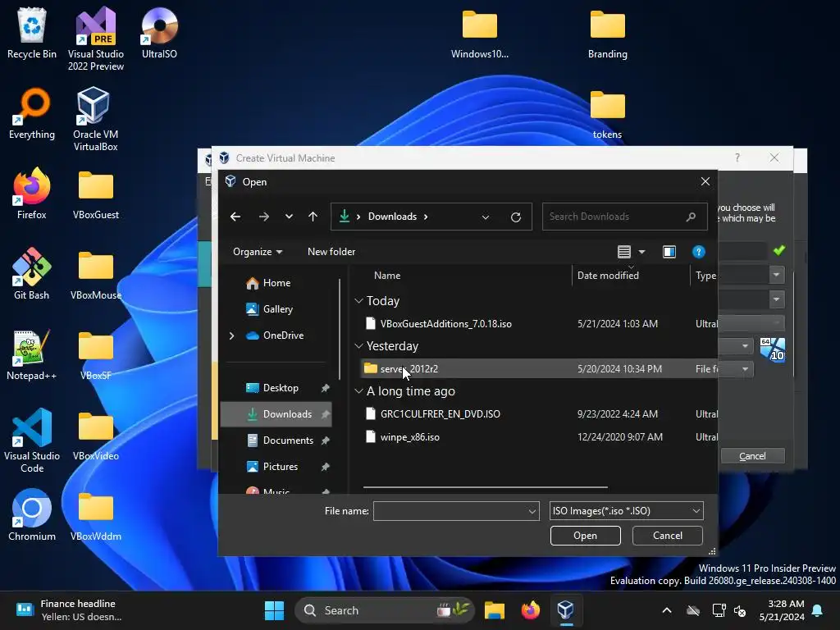The height and width of the screenshot is (630, 840).
Task: Toggle the preview pane button
Action: pyautogui.click(x=669, y=252)
